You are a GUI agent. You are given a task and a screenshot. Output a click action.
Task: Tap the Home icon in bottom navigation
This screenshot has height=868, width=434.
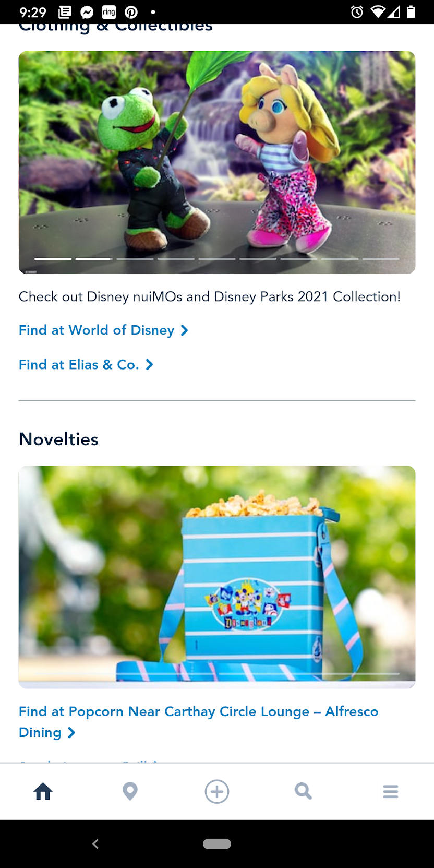[x=43, y=791]
